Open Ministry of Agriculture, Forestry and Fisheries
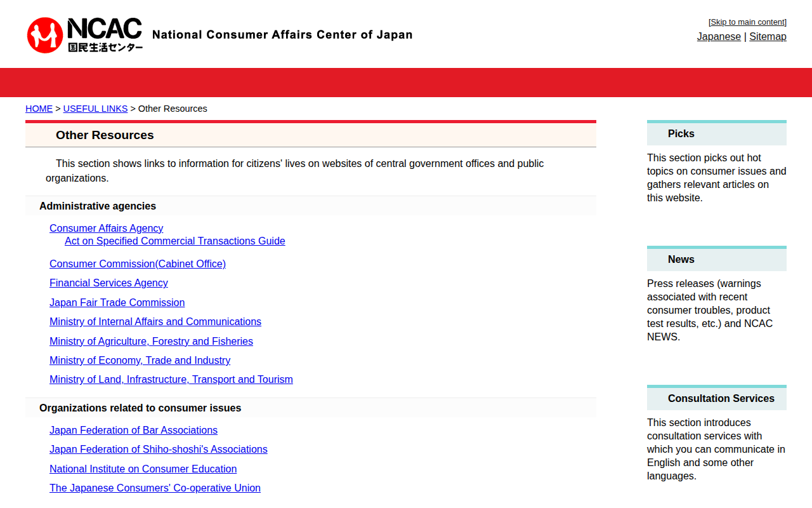Screen dimensions: 812x508 (151, 342)
